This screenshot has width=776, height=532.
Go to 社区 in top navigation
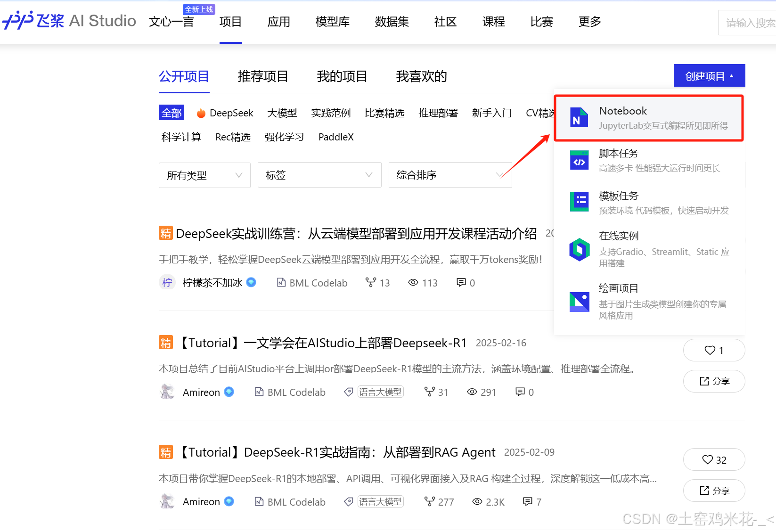[445, 22]
